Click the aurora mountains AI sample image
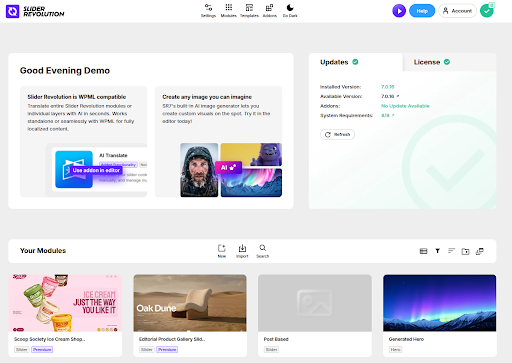The width and height of the screenshot is (512, 363). [251, 183]
